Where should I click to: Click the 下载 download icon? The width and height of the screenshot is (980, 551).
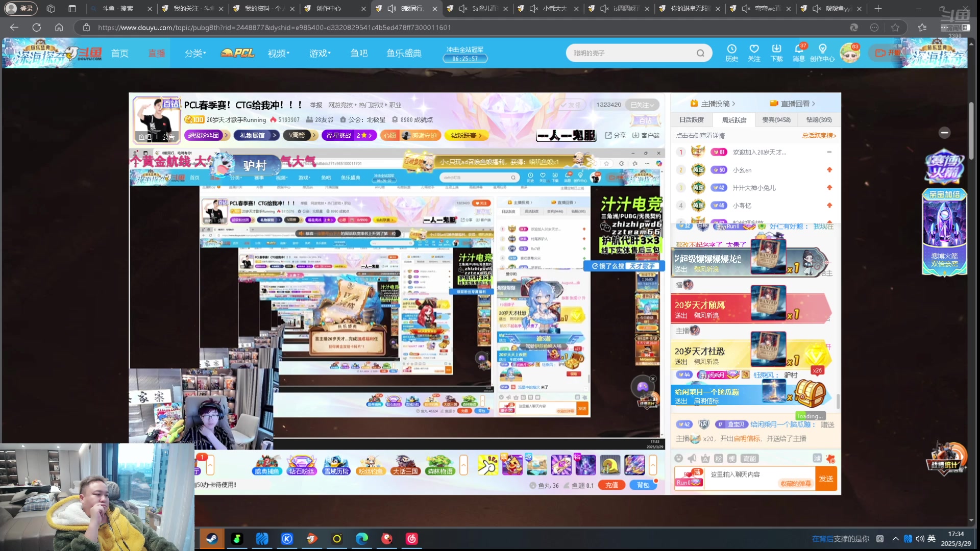point(776,52)
